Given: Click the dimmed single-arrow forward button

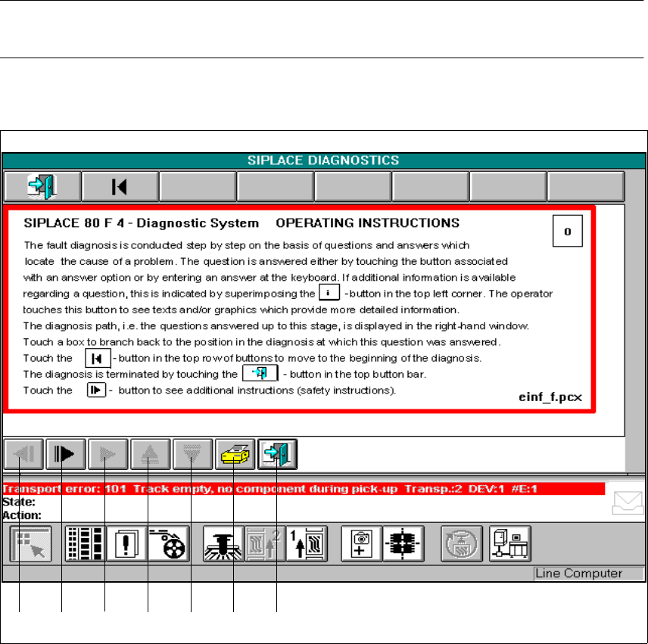Looking at the screenshot, I should [x=108, y=454].
